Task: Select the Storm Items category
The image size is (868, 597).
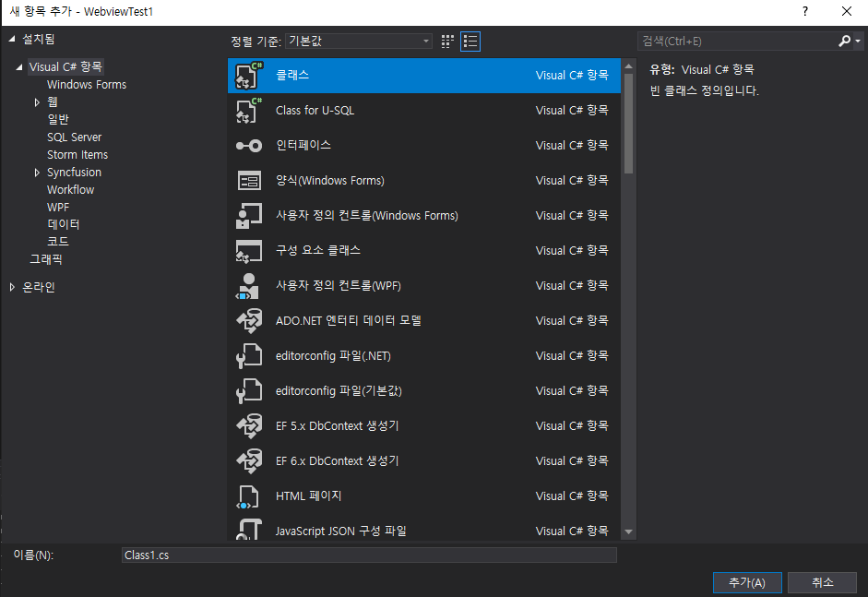Action: (77, 154)
